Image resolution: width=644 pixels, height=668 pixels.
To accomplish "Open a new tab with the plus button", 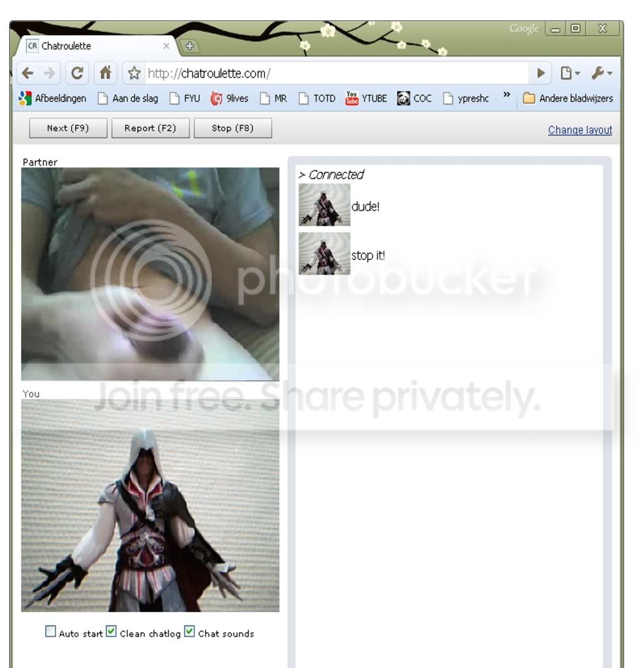I will click(x=190, y=46).
